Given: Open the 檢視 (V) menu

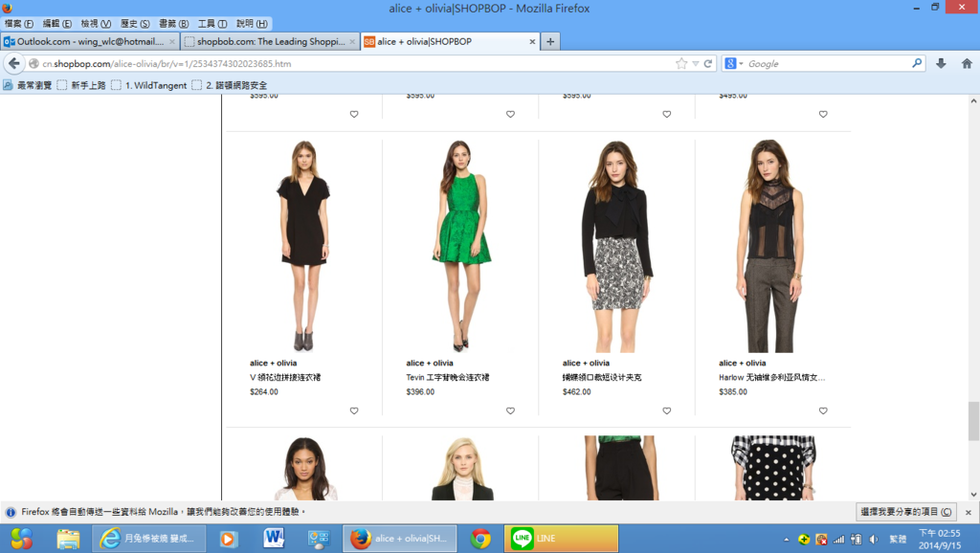Looking at the screenshot, I should tap(96, 24).
